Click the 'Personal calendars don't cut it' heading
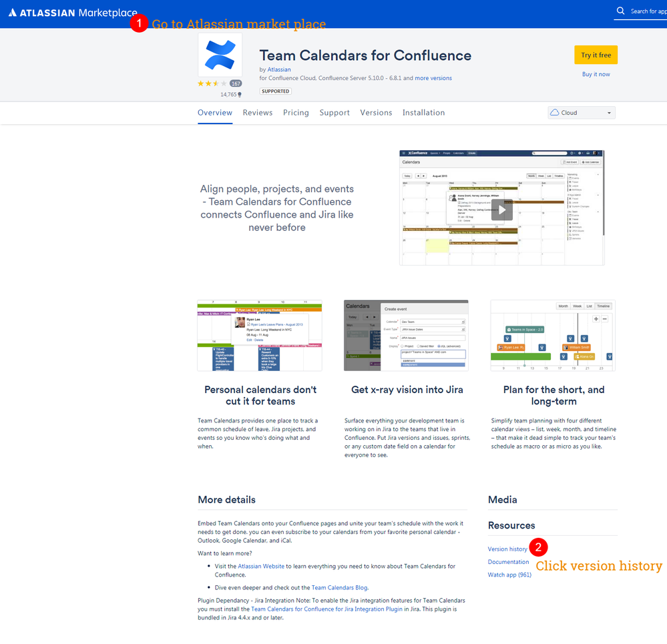The width and height of the screenshot is (667, 644). tap(260, 395)
